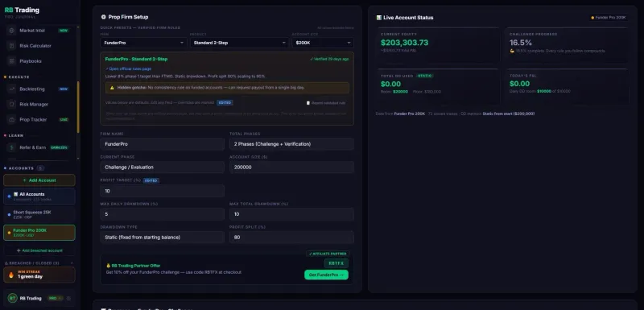Click the gear icon beside Prop Firm Setup

104,17
